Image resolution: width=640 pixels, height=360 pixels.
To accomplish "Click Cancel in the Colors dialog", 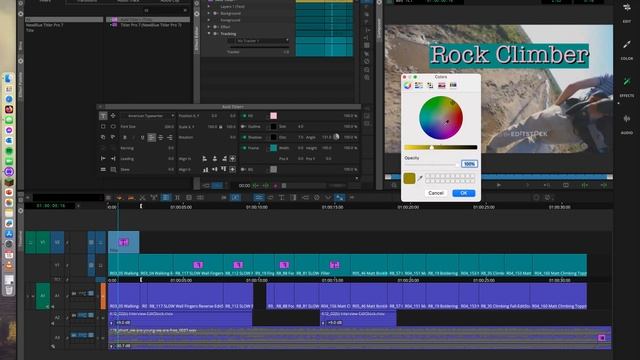I will click(x=436, y=193).
